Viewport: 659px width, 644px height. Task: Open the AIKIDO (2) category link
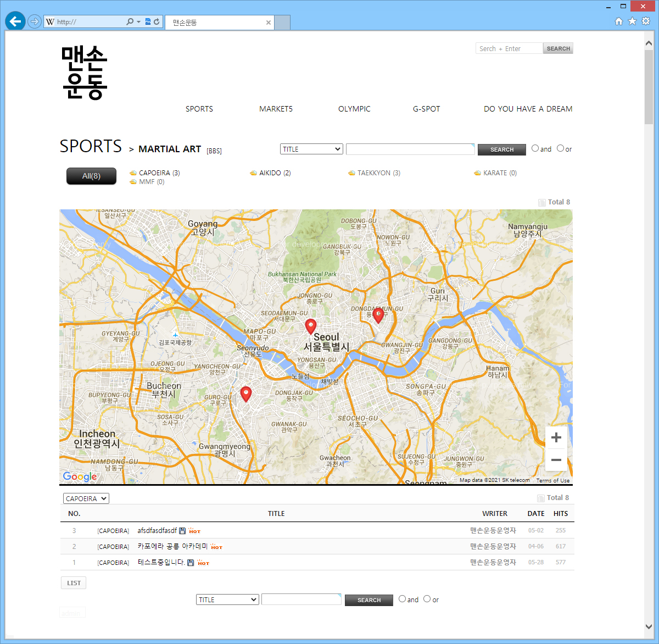[275, 173]
